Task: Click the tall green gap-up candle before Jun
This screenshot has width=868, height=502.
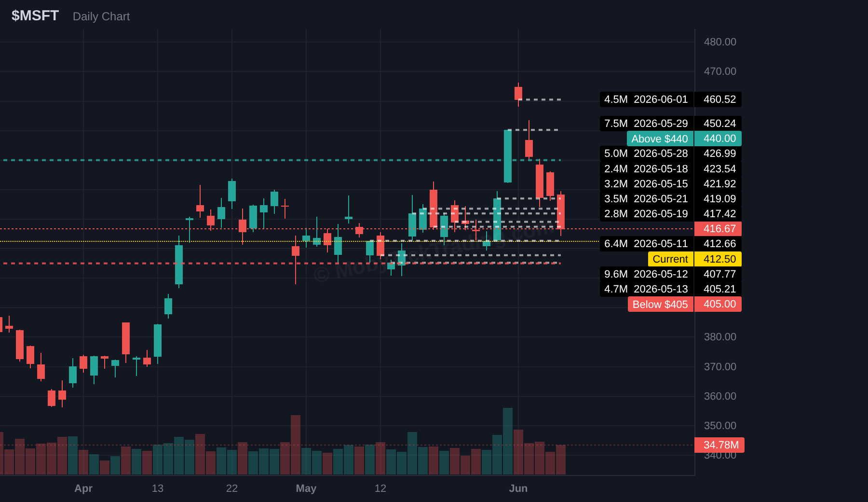Action: coord(508,156)
